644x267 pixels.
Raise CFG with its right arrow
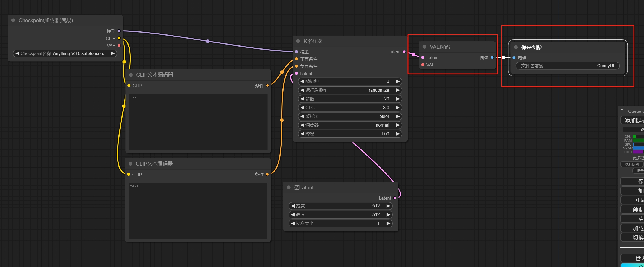point(398,108)
